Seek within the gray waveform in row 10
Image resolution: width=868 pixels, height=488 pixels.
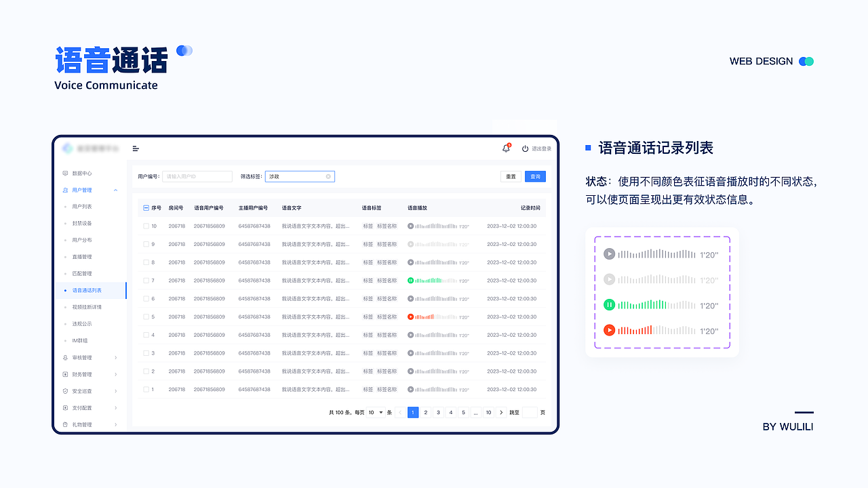[436, 226]
